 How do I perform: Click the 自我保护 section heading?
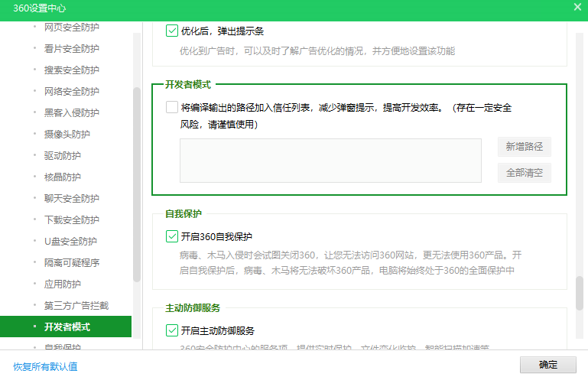pos(184,214)
